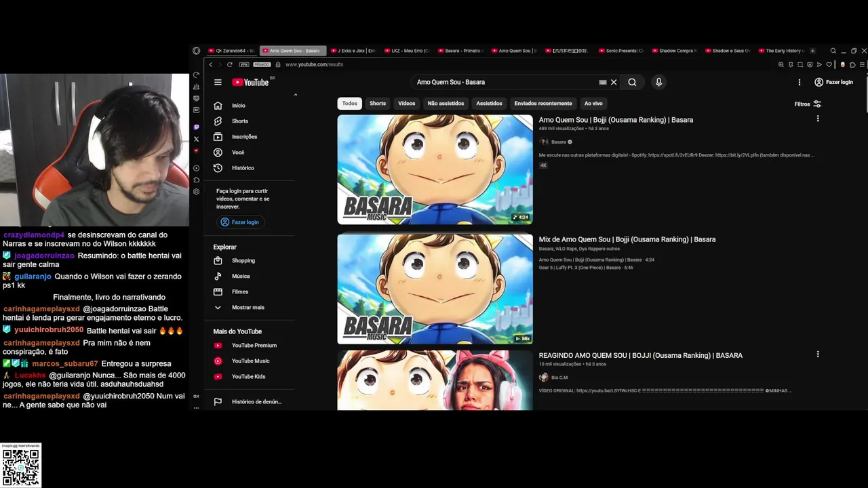Viewport: 868px width, 488px height.
Task: Click the REAGINDO AMO QUEM SOU title
Action: click(x=641, y=355)
